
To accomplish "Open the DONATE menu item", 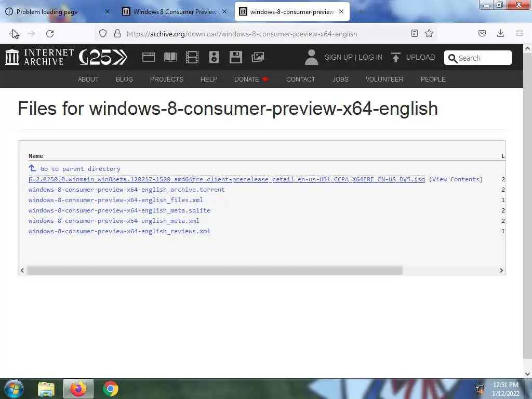I will click(251, 79).
